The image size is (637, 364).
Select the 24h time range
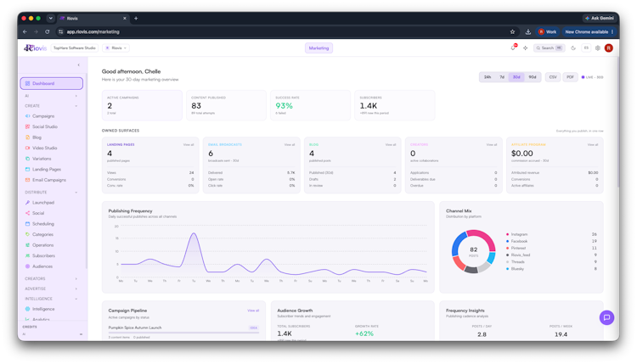click(x=488, y=77)
